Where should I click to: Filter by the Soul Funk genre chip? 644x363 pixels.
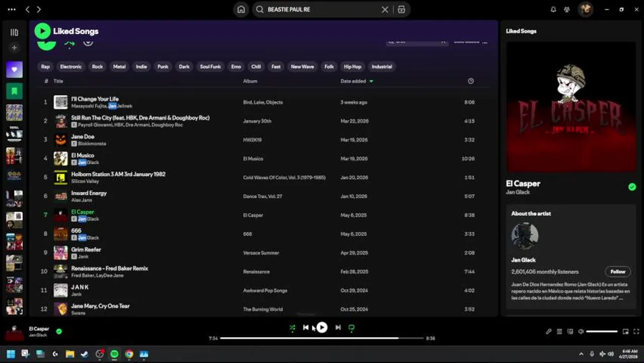tap(211, 67)
